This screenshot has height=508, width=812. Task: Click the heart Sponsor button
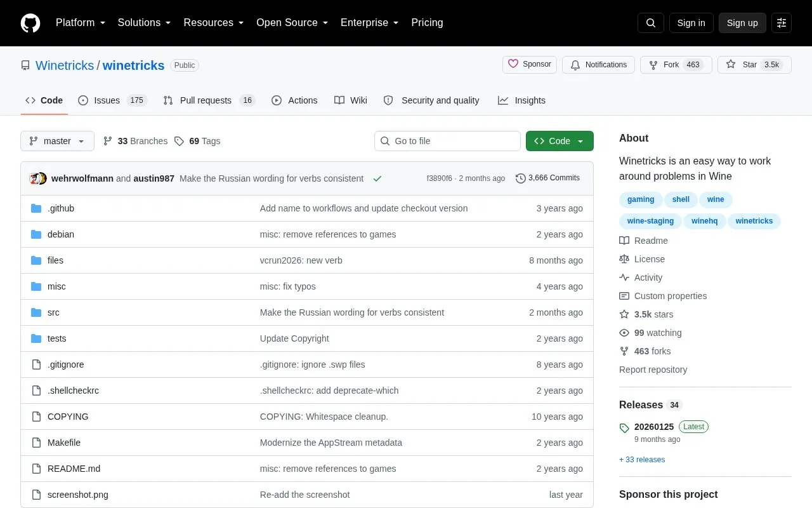[x=530, y=65]
